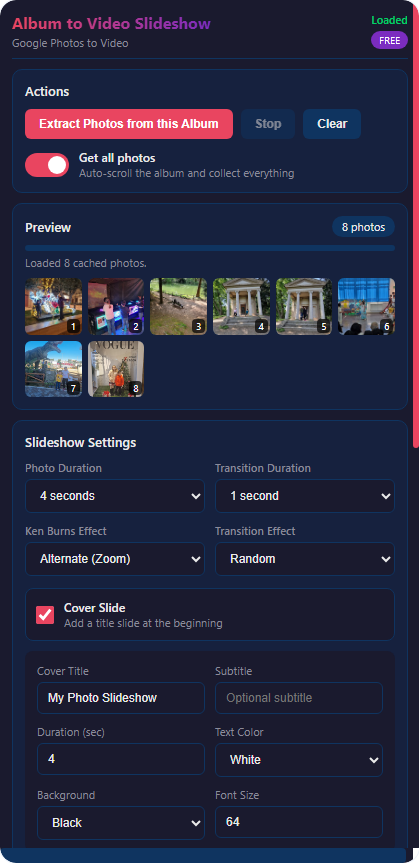Click the Album to Video Slideshow title

[x=111, y=24]
